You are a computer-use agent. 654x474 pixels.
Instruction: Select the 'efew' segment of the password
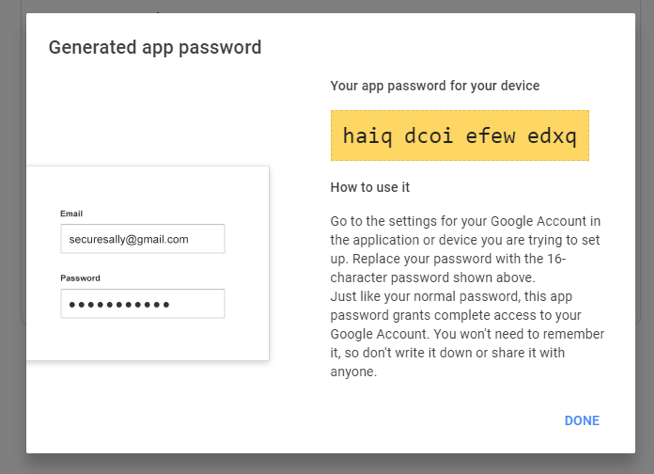[491, 135]
